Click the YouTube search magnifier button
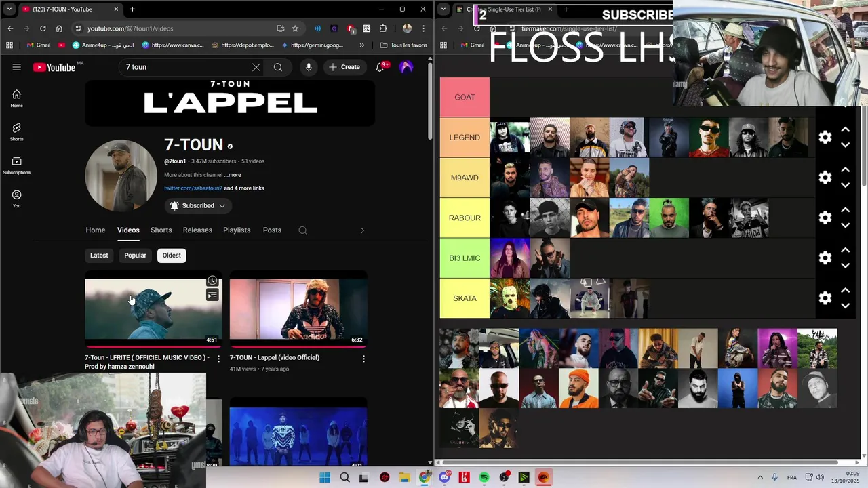868x488 pixels. pyautogui.click(x=278, y=67)
